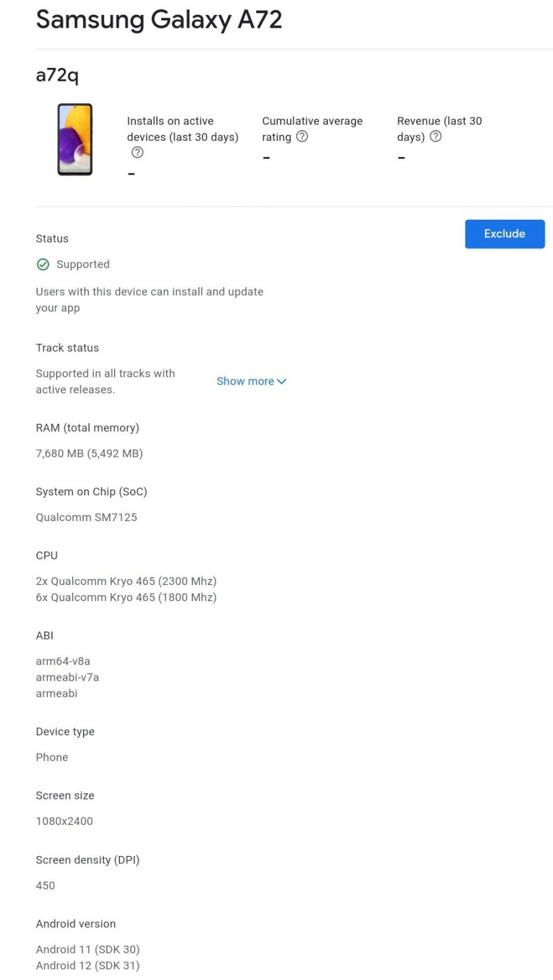Viewport: 553px width, 980px height.
Task: Click the 2x Qualcomm Kryo 465 2300 Mhz line
Action: [126, 581]
